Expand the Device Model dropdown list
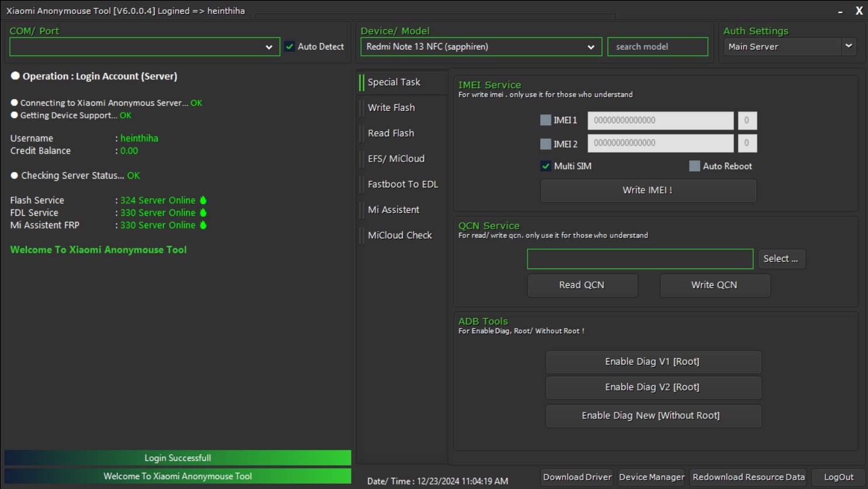This screenshot has height=489, width=868. pyautogui.click(x=481, y=47)
